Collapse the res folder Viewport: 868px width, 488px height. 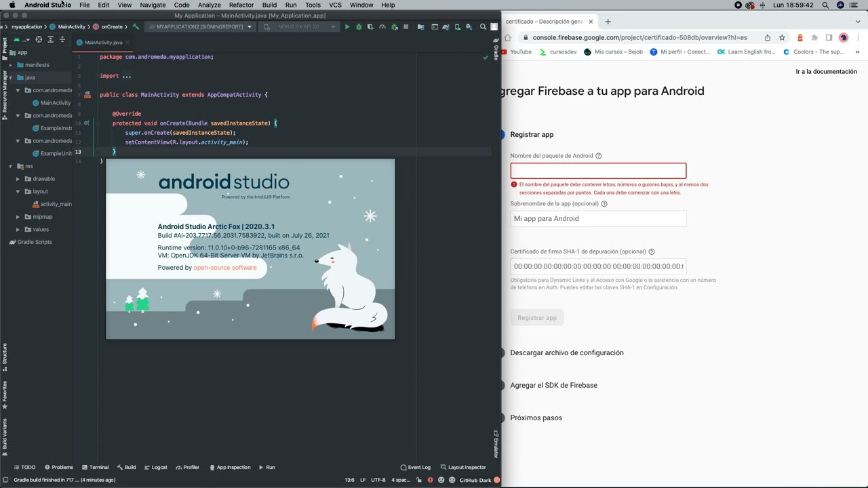pos(10,166)
